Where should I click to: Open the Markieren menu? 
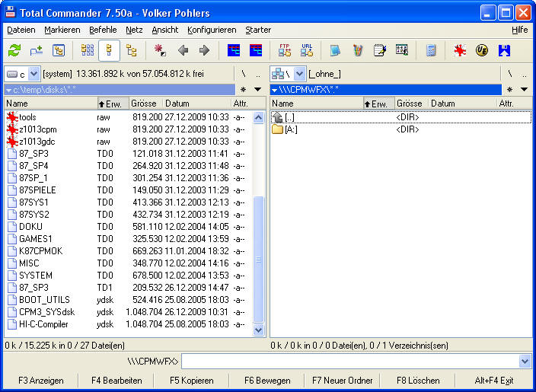62,30
